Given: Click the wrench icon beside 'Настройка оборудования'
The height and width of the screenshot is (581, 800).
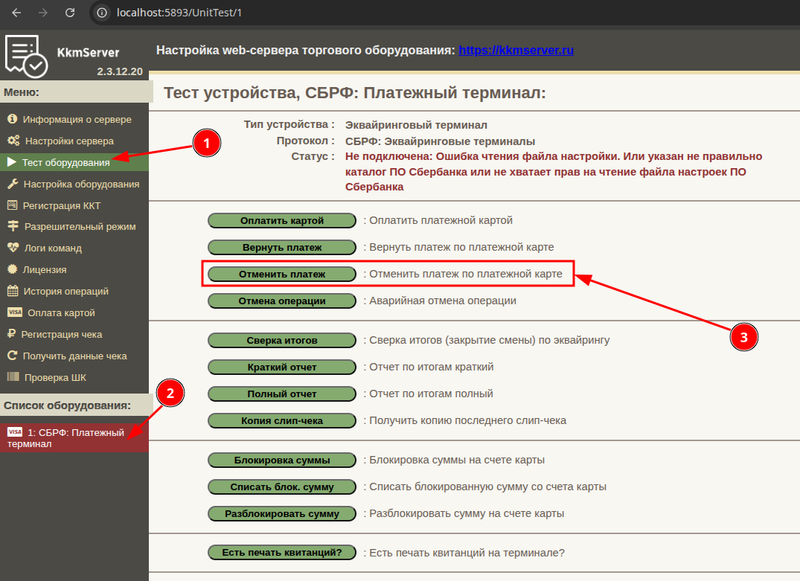Looking at the screenshot, I should coord(13,184).
